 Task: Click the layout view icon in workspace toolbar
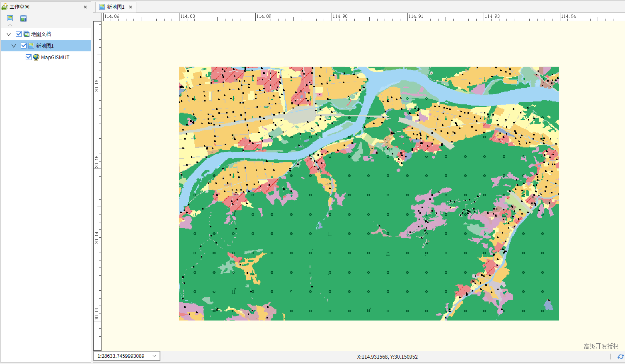point(24,18)
